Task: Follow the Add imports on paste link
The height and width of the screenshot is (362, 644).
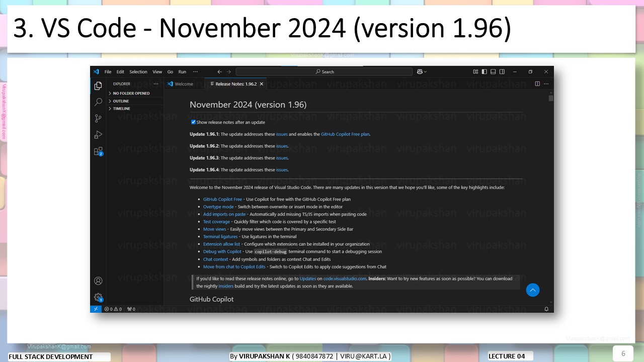Action: pyautogui.click(x=224, y=214)
